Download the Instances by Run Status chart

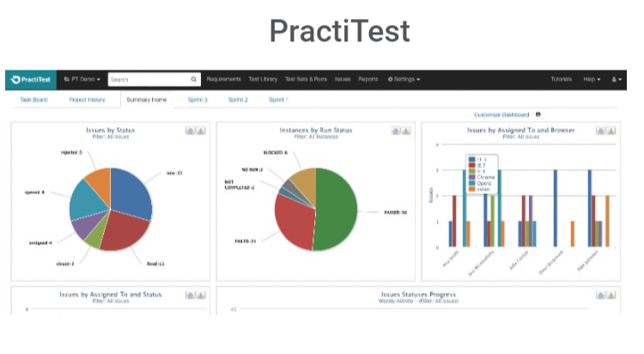tap(406, 131)
